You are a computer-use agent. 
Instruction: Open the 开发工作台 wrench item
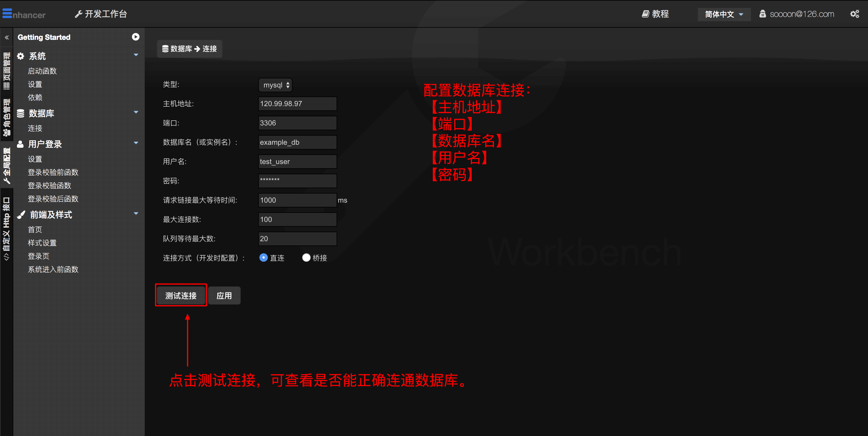click(101, 14)
